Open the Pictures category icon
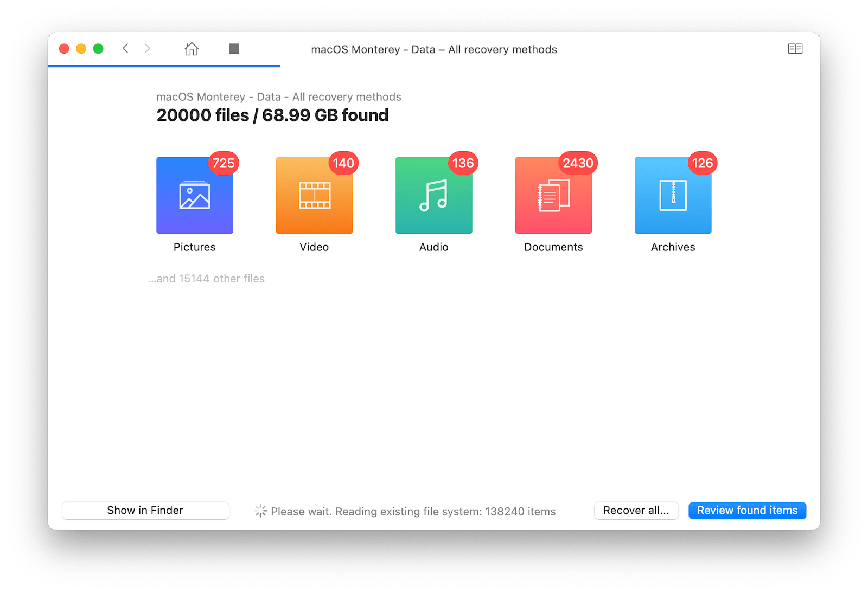The width and height of the screenshot is (868, 593). 194,195
